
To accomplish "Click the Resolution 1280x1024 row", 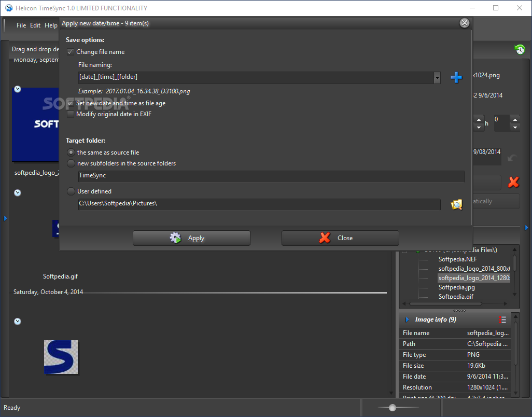I will click(456, 387).
